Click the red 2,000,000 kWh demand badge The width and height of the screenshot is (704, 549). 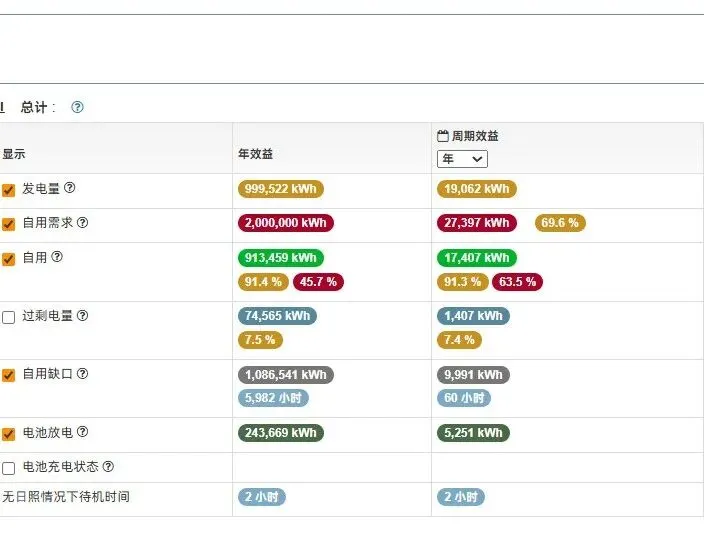[x=285, y=223]
